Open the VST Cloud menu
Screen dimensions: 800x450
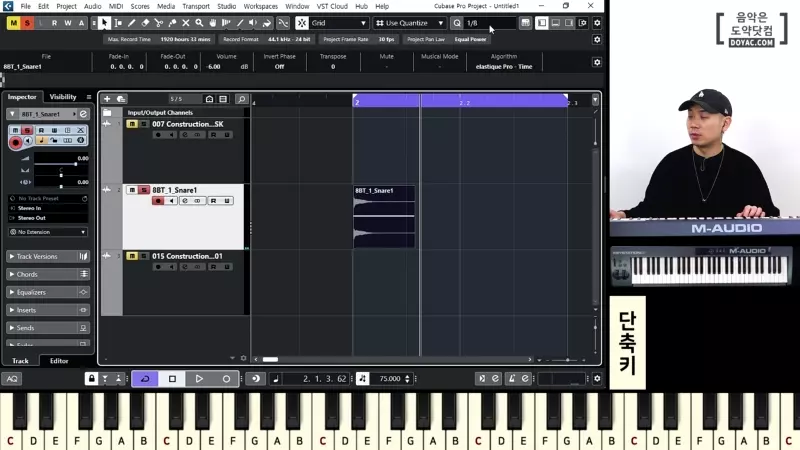[x=332, y=6]
